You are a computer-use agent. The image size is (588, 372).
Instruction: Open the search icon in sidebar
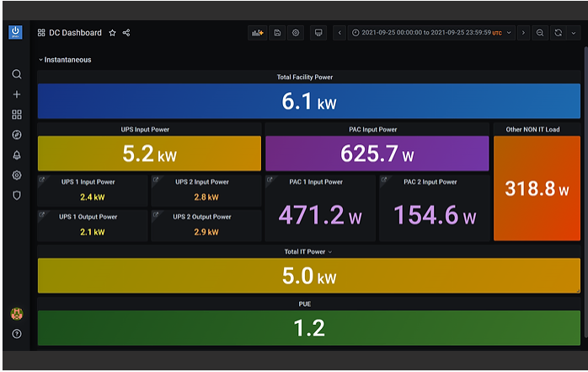17,74
